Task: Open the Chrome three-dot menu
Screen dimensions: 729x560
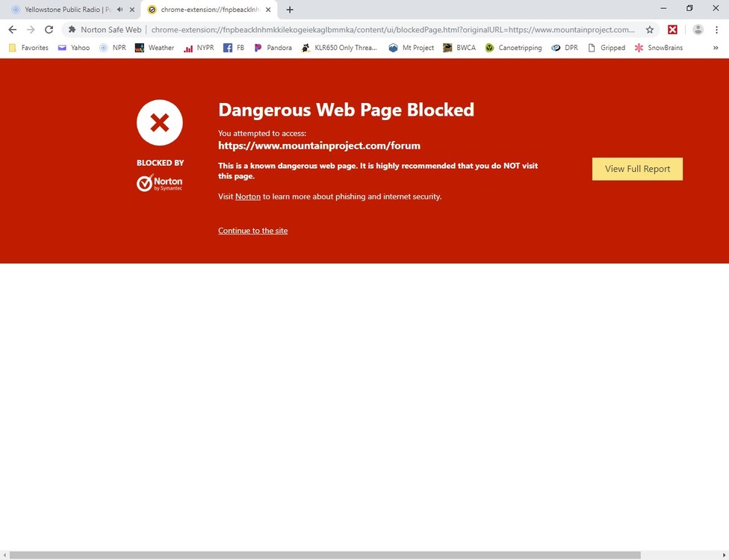Action: pyautogui.click(x=716, y=30)
